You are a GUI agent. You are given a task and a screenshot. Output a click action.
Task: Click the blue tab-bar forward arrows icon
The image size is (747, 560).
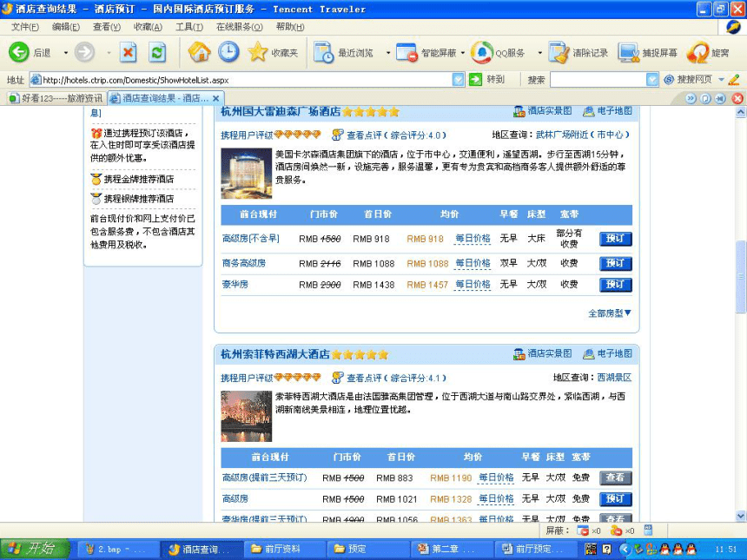[691, 99]
